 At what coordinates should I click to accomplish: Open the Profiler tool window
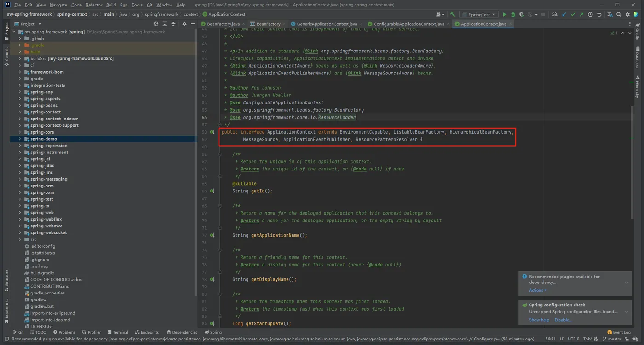(91, 332)
